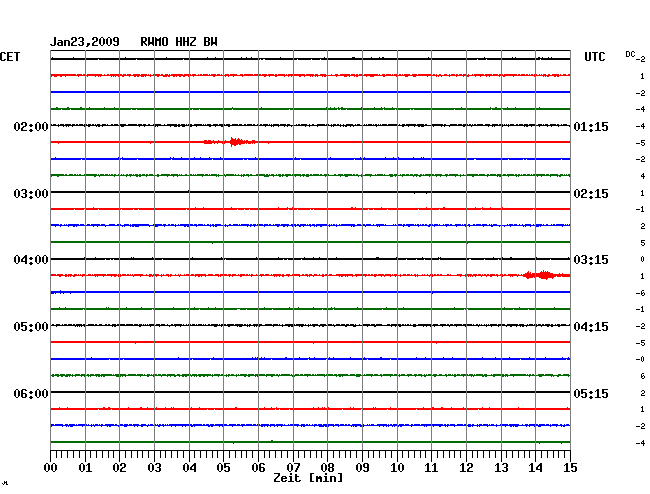Viewport: 650px width, 494px height.
Task: Click minute tick label 01
Action: 85,468
